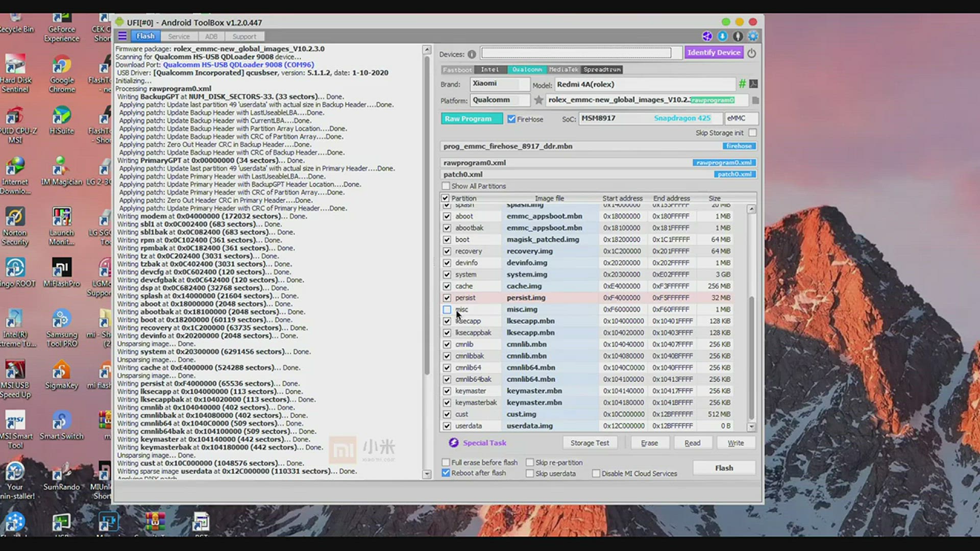980x551 pixels.
Task: Open Samsung Tool PRO desktop shortcut
Action: point(62,329)
